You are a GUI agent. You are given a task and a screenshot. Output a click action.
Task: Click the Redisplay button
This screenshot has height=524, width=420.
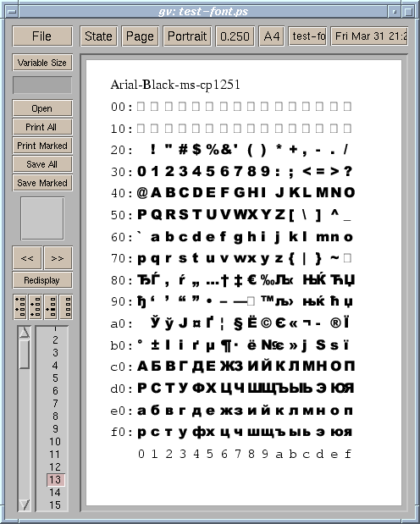(x=42, y=280)
